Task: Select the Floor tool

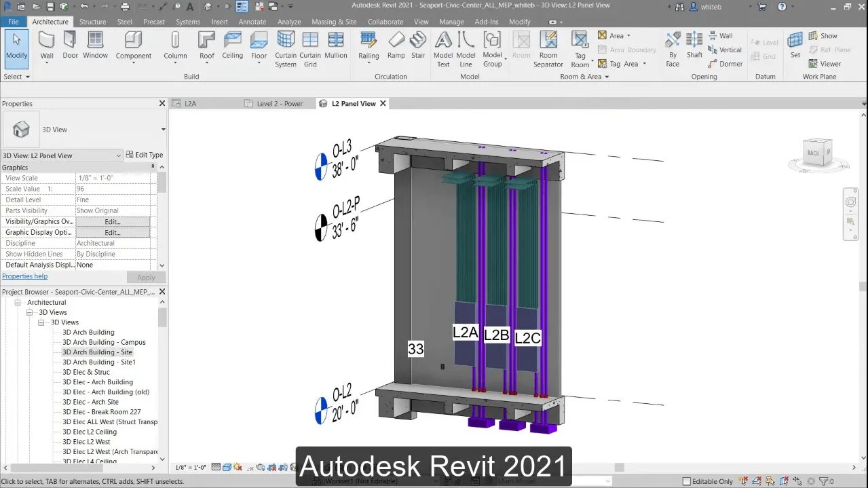Action: tap(259, 48)
